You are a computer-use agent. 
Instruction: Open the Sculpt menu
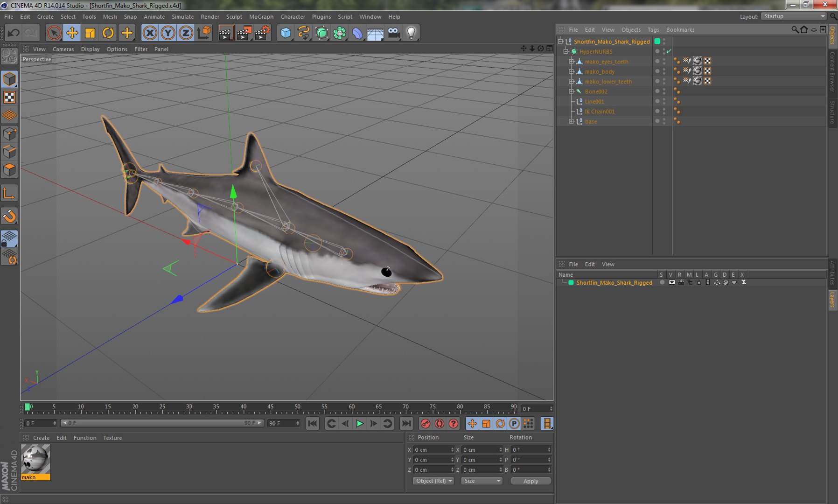tap(234, 16)
